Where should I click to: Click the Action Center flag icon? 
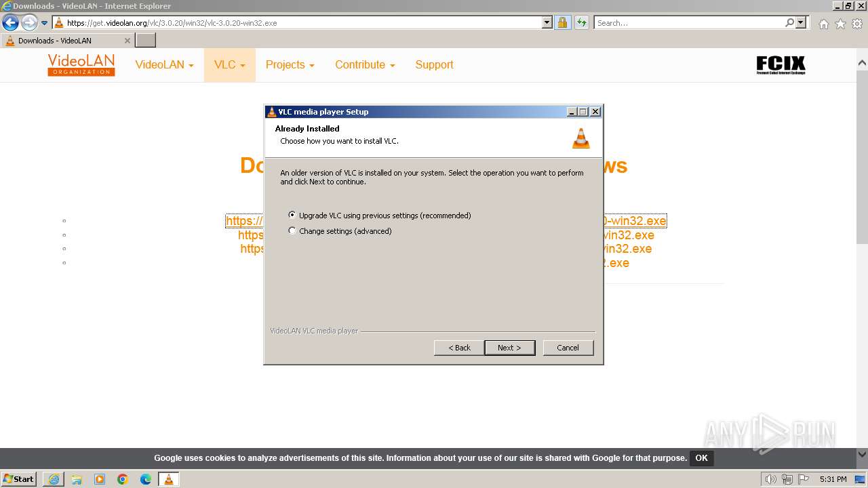(x=804, y=479)
